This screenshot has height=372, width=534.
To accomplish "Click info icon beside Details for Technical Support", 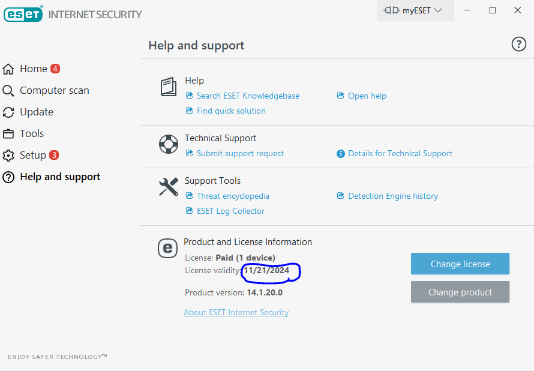I will [x=341, y=154].
